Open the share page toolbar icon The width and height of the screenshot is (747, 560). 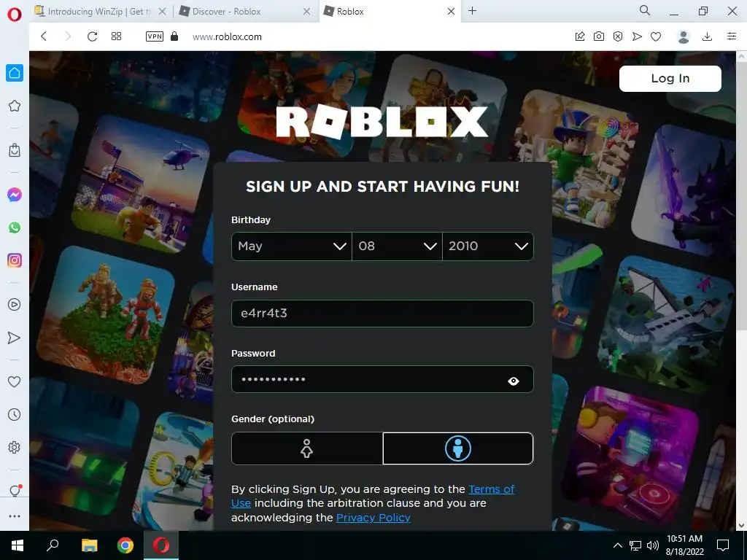tap(580, 36)
